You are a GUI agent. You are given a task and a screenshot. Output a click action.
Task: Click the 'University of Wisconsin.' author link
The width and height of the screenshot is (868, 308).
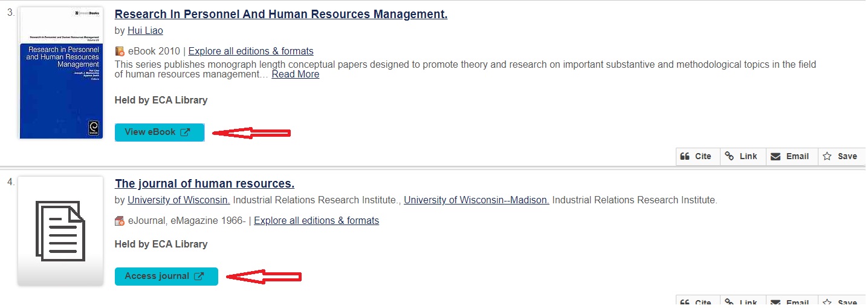pyautogui.click(x=178, y=200)
